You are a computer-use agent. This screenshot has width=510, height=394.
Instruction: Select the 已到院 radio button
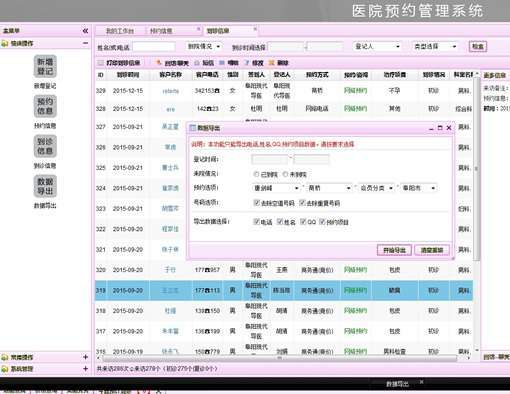click(256, 174)
